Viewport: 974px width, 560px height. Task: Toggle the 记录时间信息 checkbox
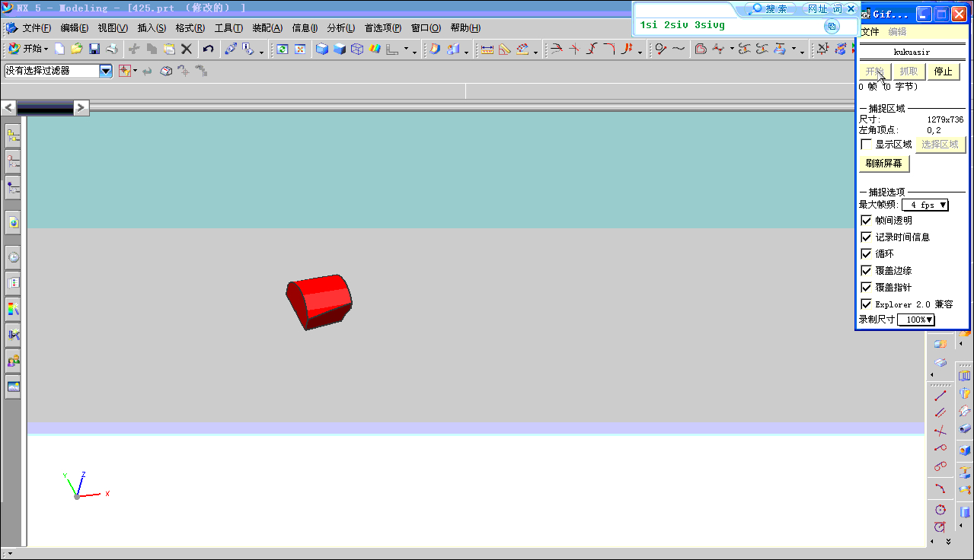click(x=866, y=237)
